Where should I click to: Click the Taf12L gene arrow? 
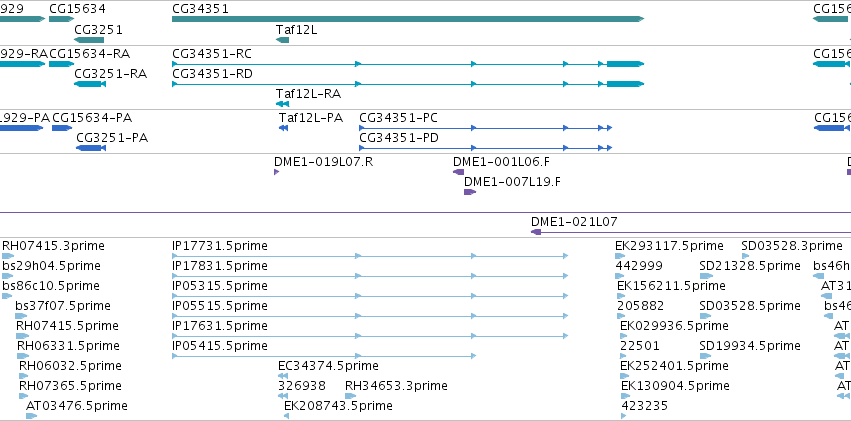[x=282, y=40]
